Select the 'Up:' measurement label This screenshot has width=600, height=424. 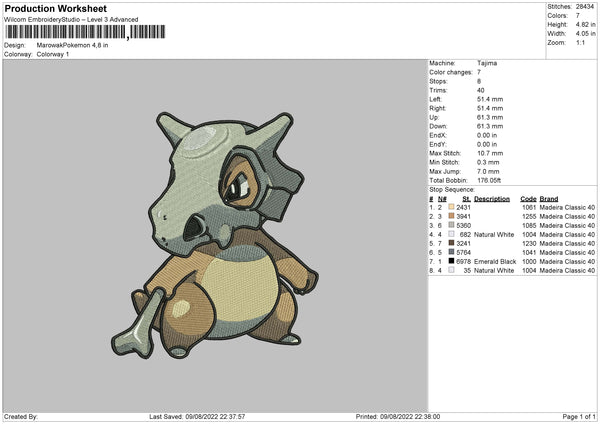434,117
